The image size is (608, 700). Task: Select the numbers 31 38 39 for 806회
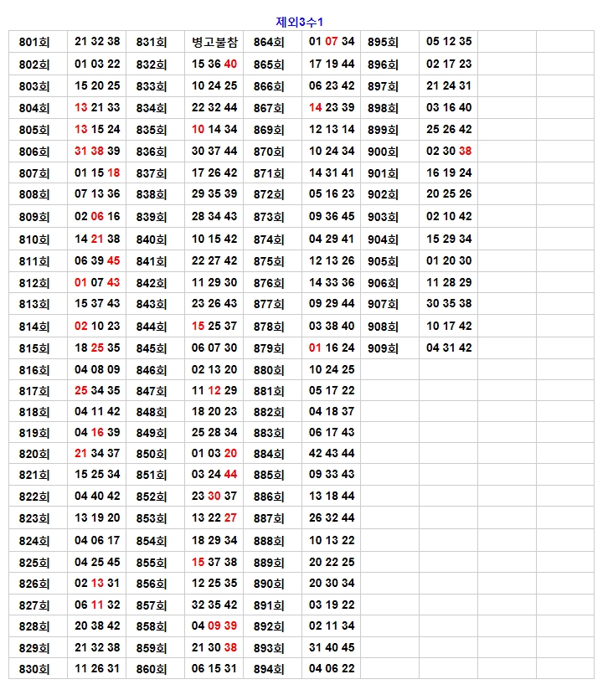[x=97, y=152]
